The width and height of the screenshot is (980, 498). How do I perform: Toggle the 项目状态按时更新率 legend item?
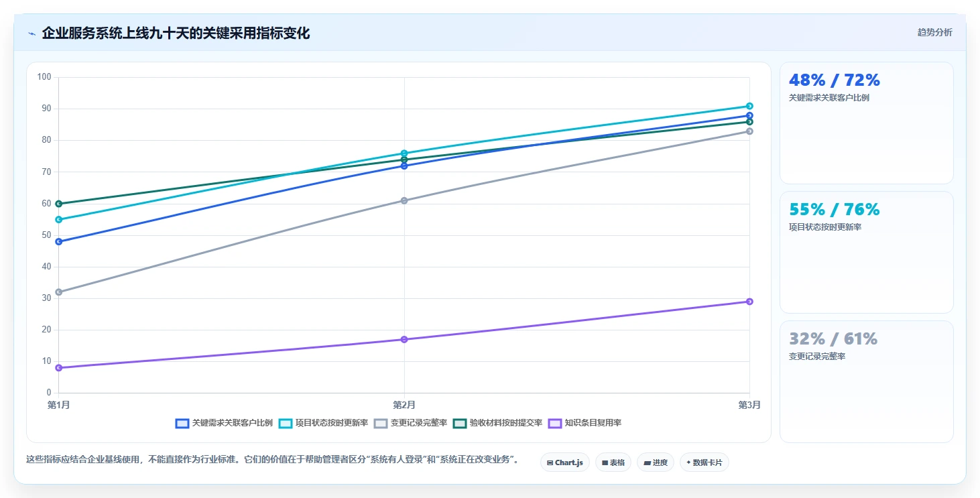click(x=323, y=423)
